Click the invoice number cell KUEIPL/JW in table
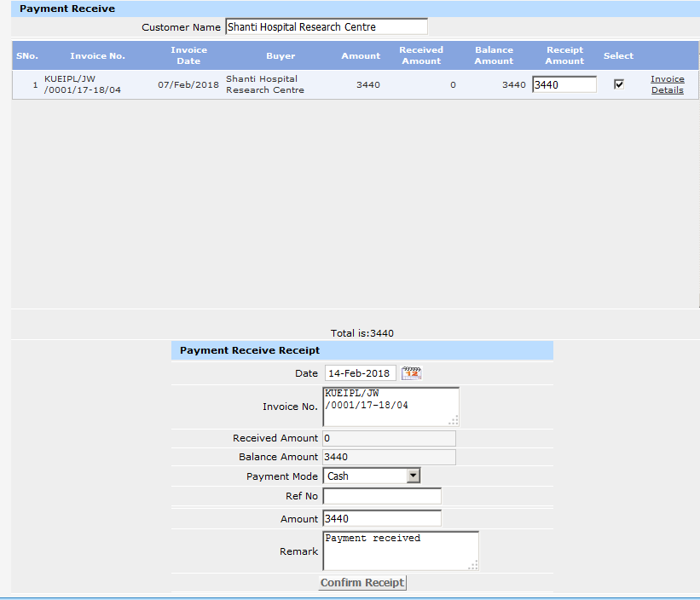Screen dimensions: 700x600 click(82, 84)
